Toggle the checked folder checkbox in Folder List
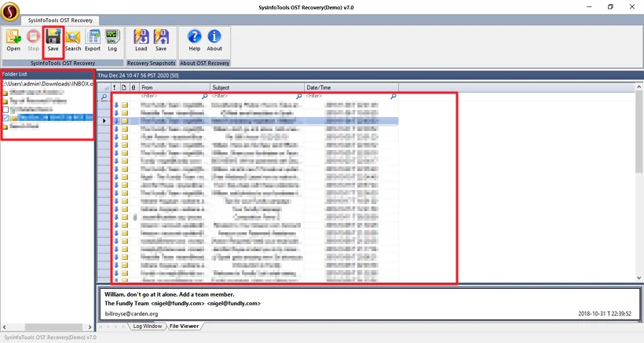644x343 pixels. point(6,118)
